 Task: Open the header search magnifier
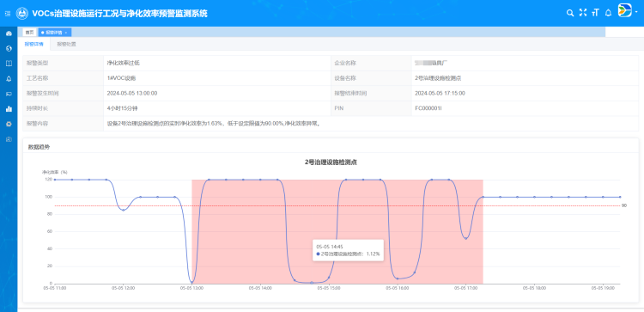569,13
